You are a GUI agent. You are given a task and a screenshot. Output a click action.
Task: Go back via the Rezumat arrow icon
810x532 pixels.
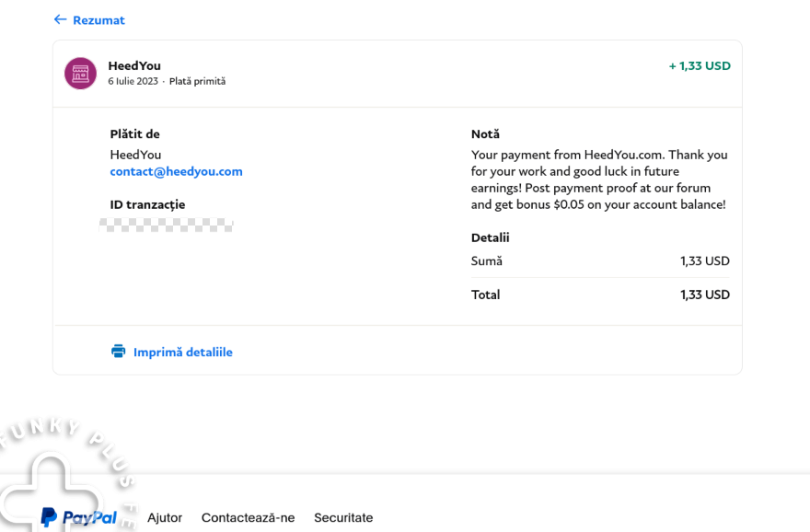[x=60, y=19]
